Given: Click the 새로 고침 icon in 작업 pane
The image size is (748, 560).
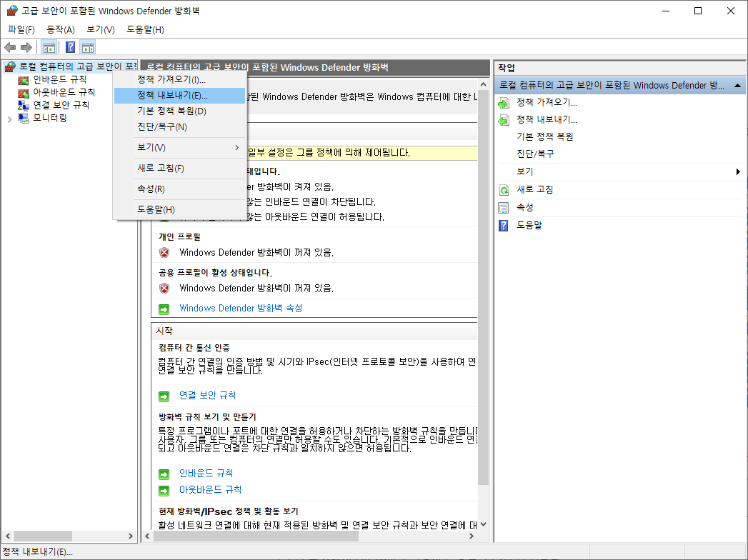Looking at the screenshot, I should click(504, 190).
